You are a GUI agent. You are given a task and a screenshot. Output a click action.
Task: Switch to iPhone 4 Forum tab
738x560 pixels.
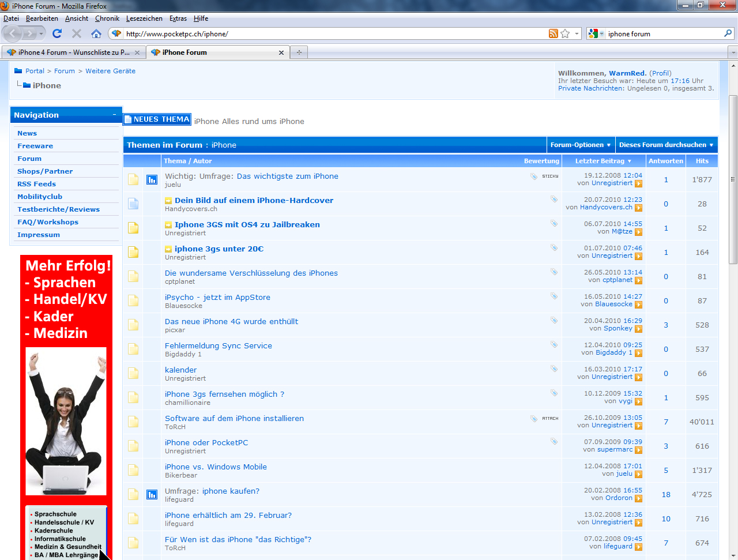tap(73, 52)
